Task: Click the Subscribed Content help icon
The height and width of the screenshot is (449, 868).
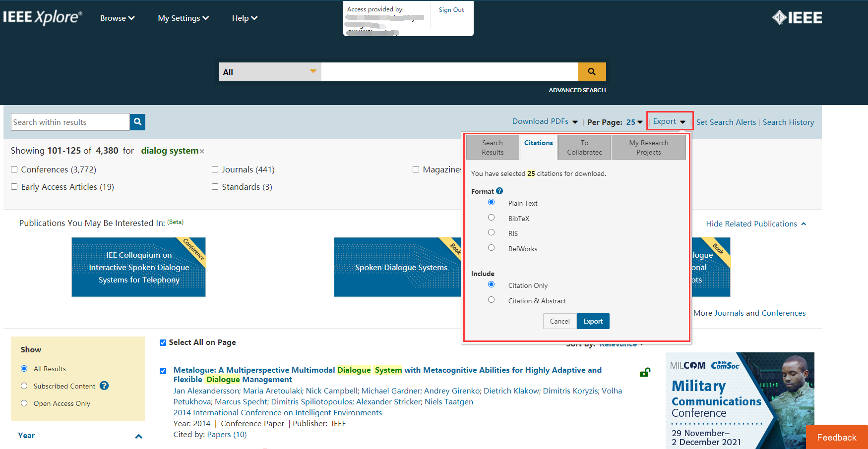Action: click(x=104, y=386)
